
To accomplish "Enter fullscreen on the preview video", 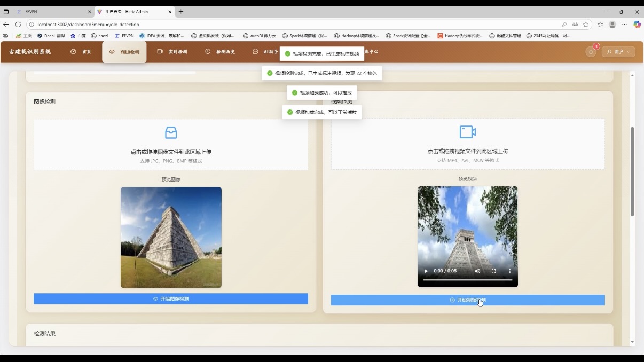I will coord(493,271).
